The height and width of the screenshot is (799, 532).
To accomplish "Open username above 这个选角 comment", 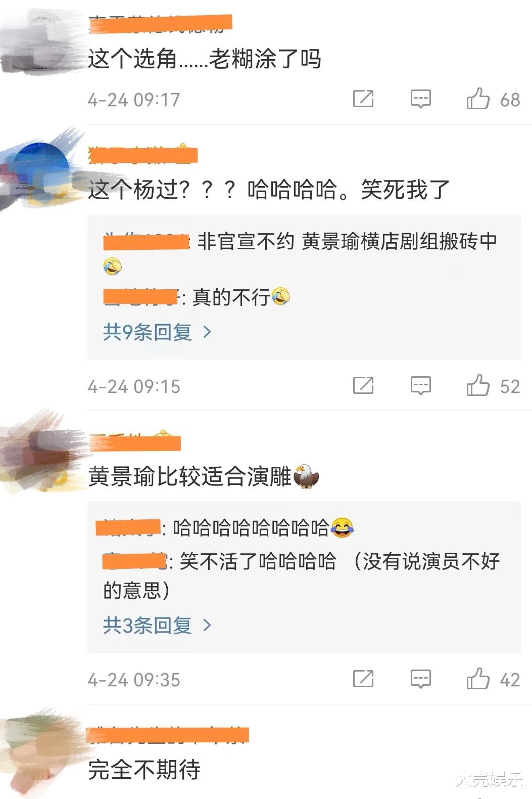I will [x=160, y=24].
